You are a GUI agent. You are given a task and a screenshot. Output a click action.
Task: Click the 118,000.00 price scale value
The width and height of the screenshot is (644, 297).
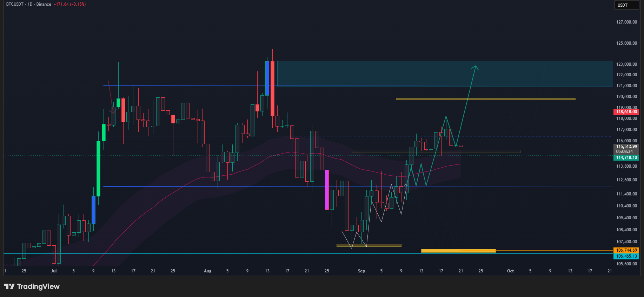pyautogui.click(x=626, y=118)
